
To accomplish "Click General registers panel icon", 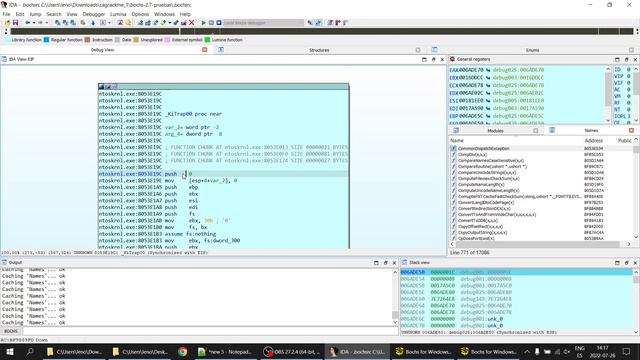I will (x=452, y=59).
